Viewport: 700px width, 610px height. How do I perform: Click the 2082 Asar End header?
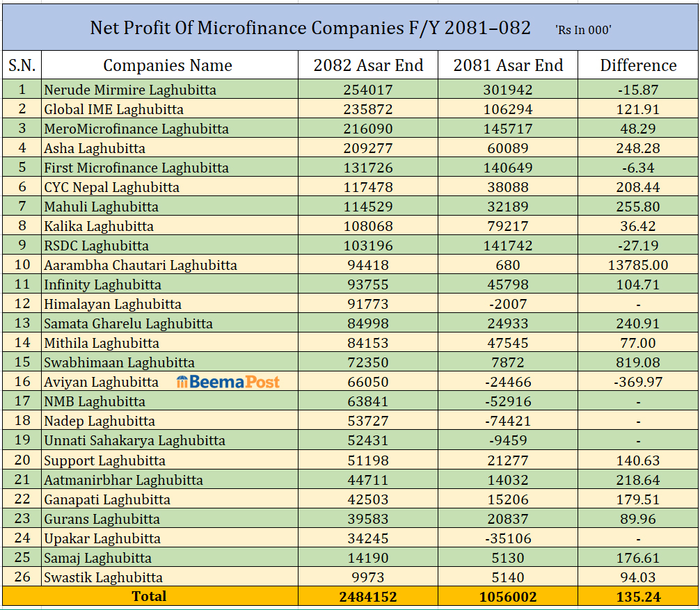click(x=368, y=65)
